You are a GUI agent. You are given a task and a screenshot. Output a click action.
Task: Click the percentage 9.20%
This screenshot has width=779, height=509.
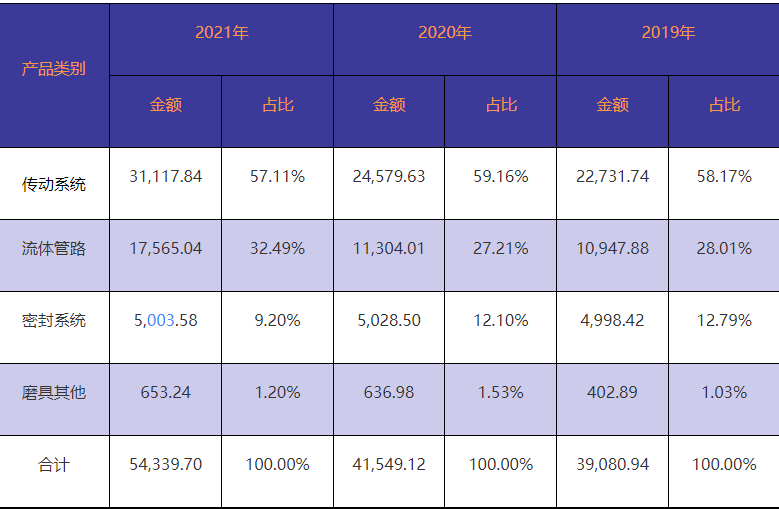click(277, 320)
